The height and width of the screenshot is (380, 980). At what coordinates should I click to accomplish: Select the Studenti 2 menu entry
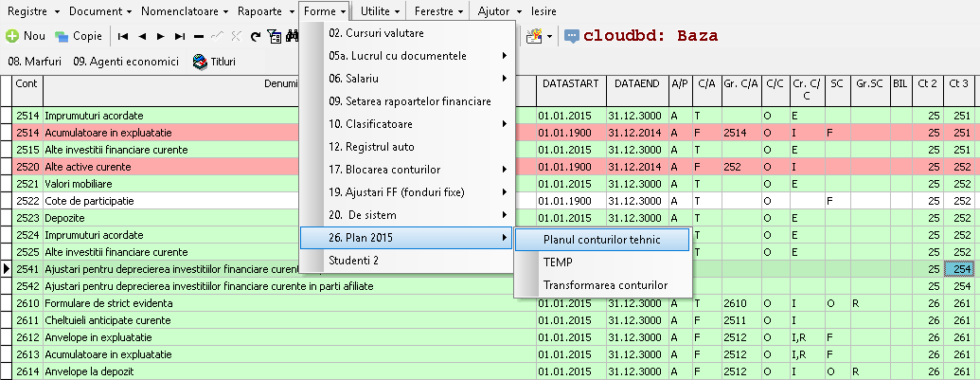pos(406,260)
